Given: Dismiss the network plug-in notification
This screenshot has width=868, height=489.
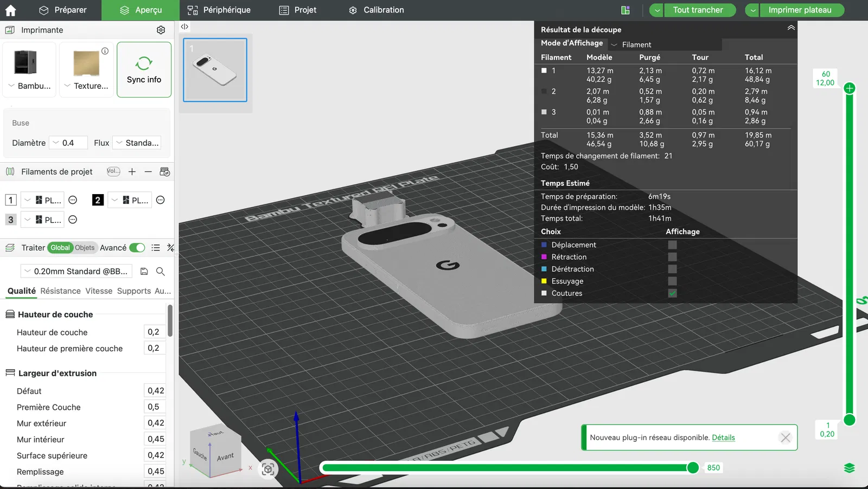Looking at the screenshot, I should click(785, 437).
